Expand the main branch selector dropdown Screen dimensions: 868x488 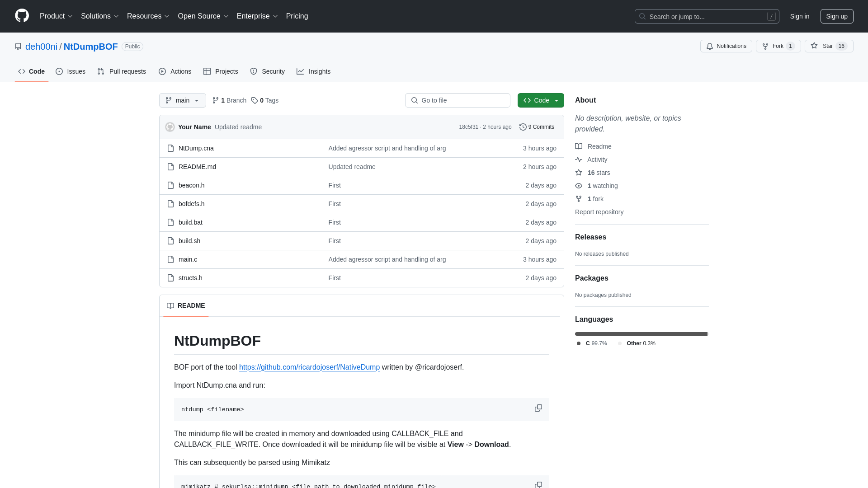point(183,100)
